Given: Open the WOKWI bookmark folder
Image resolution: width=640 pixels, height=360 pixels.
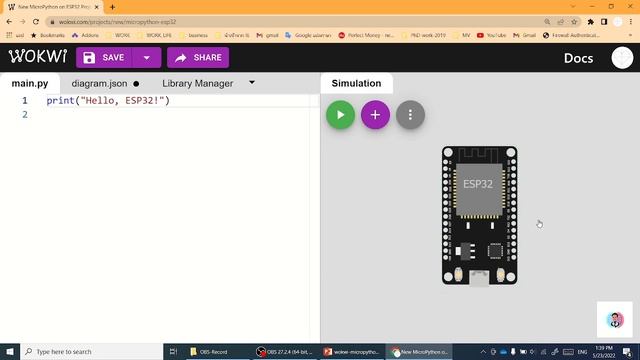Looking at the screenshot, I should coord(118,36).
